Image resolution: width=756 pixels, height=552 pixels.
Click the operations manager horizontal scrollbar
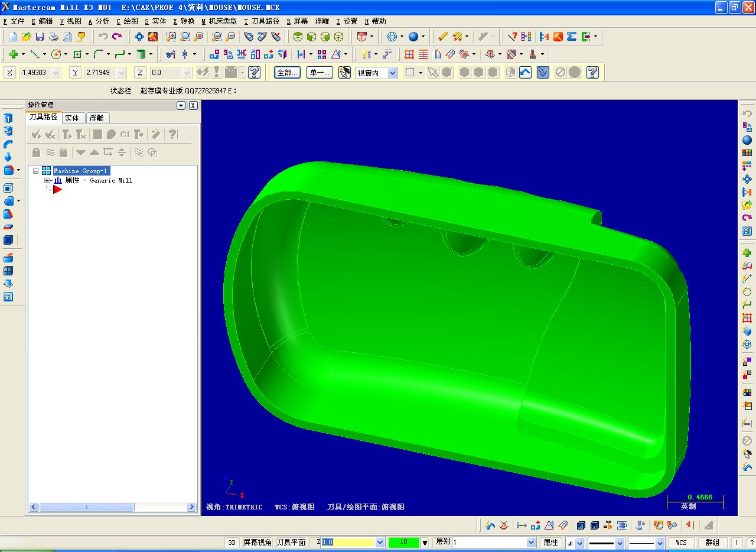(113, 507)
